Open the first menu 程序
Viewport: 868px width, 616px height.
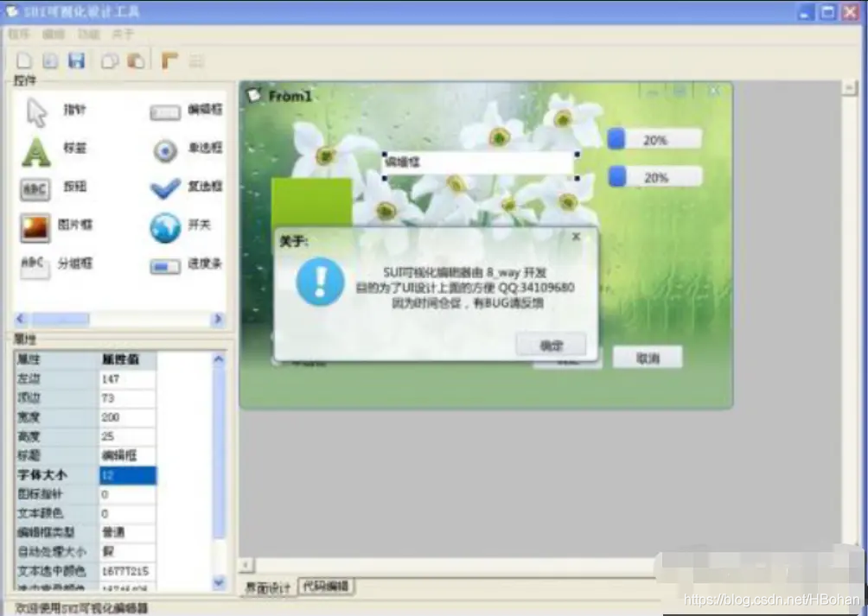click(19, 35)
